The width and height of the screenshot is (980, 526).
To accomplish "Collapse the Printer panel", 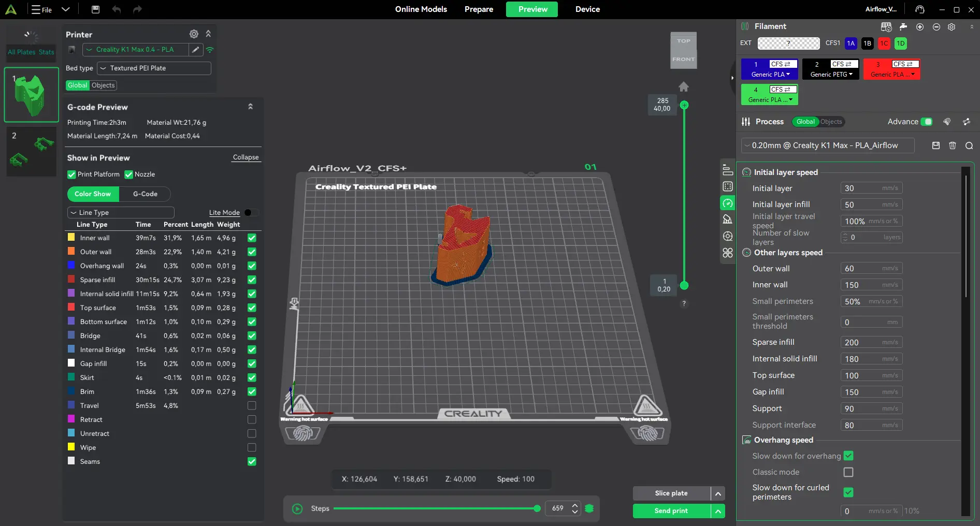I will click(x=208, y=34).
